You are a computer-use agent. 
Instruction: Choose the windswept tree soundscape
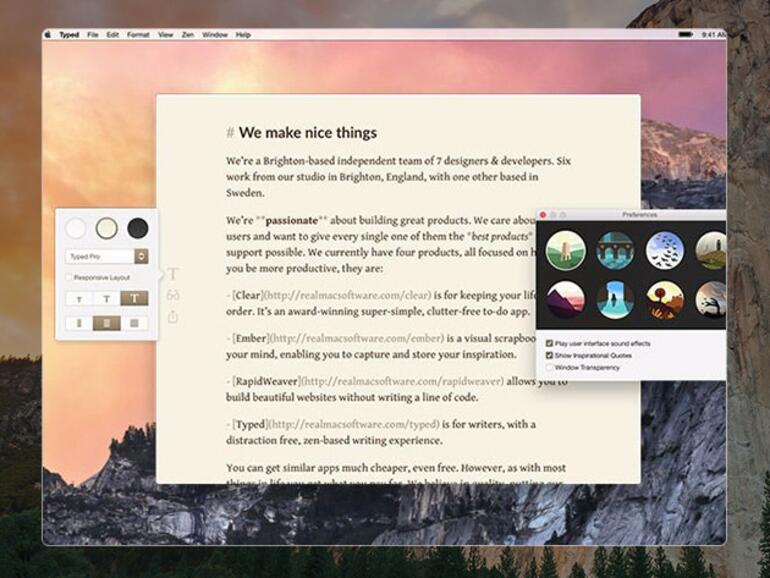point(711,300)
